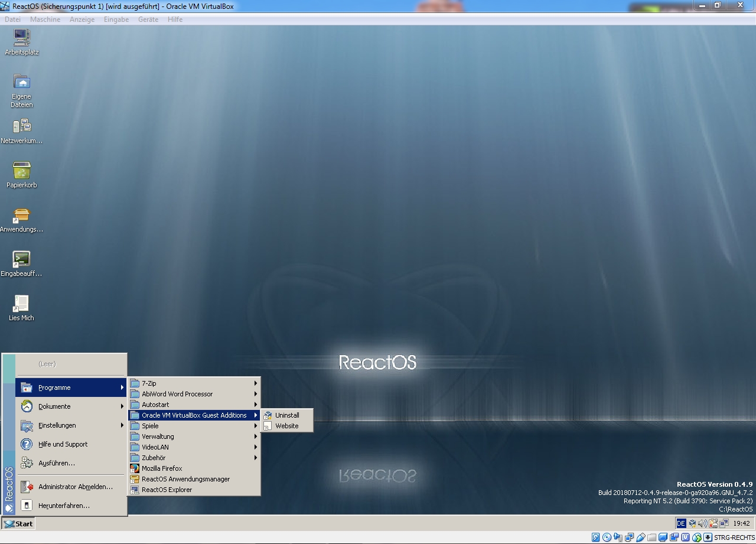This screenshot has width=756, height=544.
Task: Click the screen recording status icon
Action: pyautogui.click(x=674, y=538)
